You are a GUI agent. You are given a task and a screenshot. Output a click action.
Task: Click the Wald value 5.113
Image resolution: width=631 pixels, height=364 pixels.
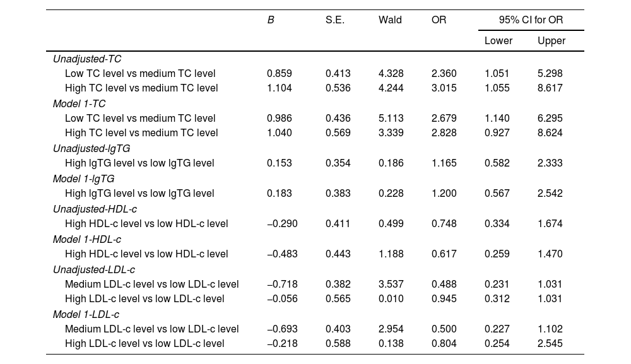click(x=391, y=118)
